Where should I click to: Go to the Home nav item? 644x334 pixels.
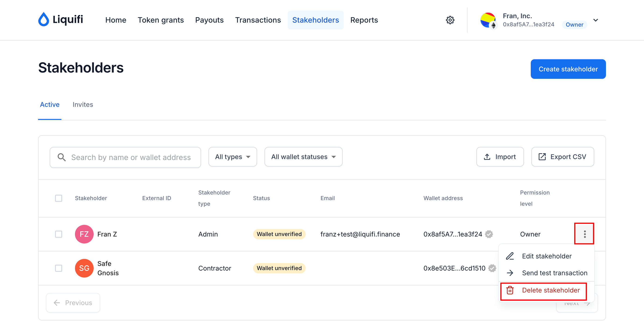point(116,20)
